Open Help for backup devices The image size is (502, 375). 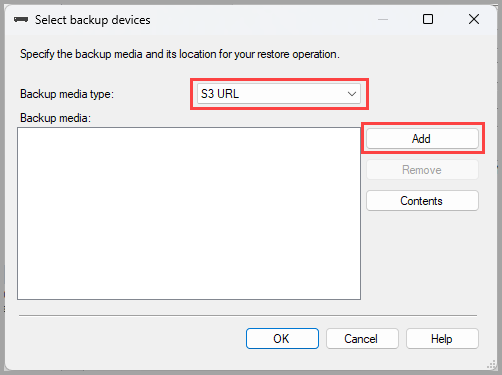tap(442, 339)
